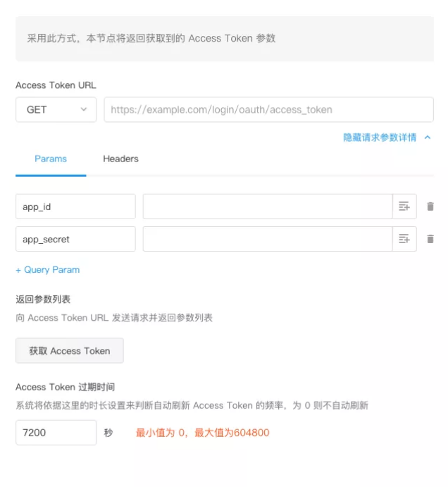Click the app_secret key name field
Viewport: 448px width, 487px height.
pos(75,239)
